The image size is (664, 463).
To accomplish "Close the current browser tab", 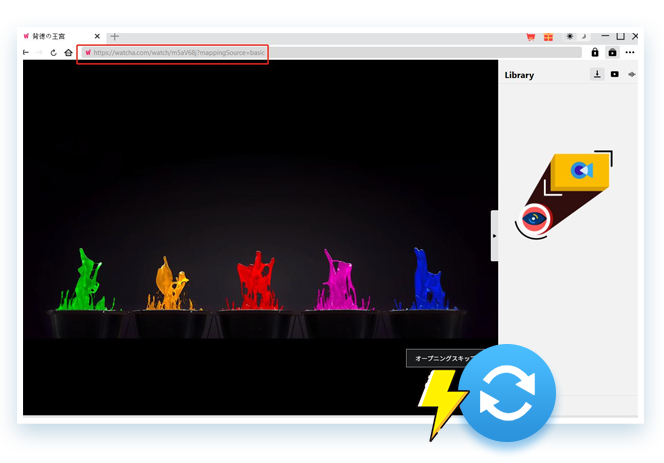I will (97, 36).
